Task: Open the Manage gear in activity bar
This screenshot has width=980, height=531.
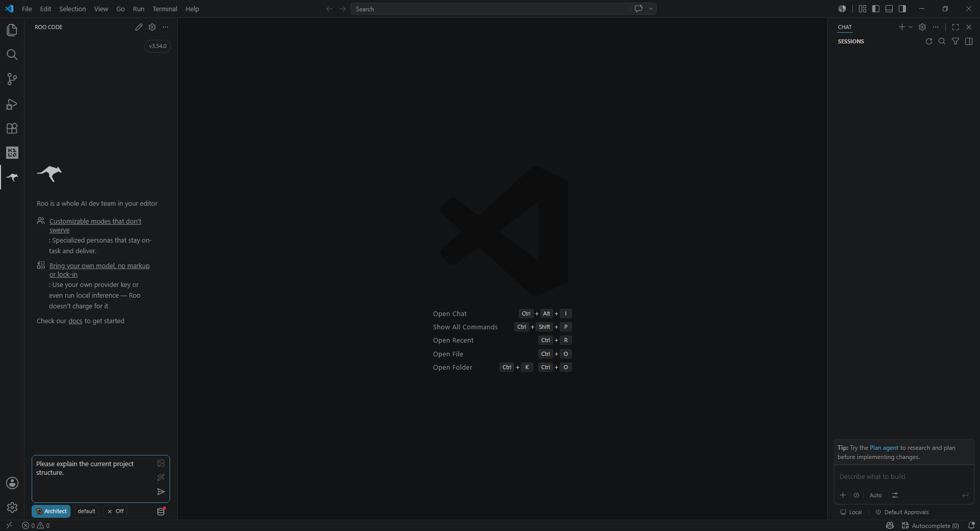Action: [12, 508]
